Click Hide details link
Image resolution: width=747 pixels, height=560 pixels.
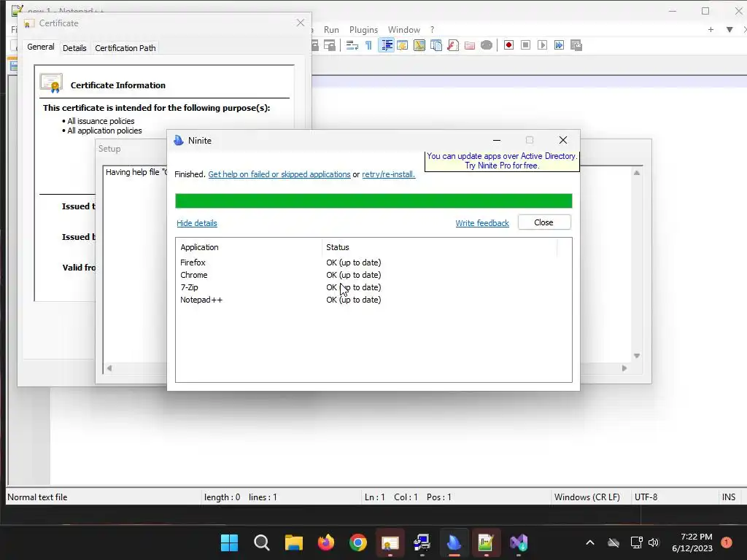tap(197, 223)
